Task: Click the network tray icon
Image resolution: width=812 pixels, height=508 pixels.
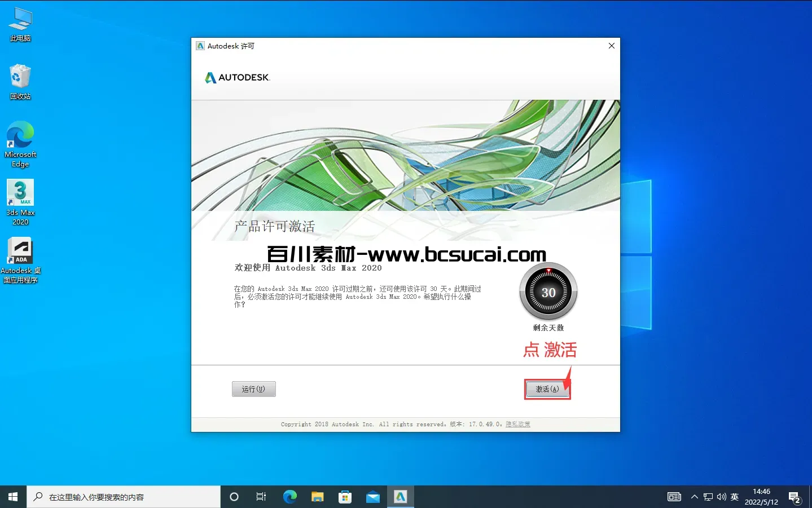Action: pos(708,497)
